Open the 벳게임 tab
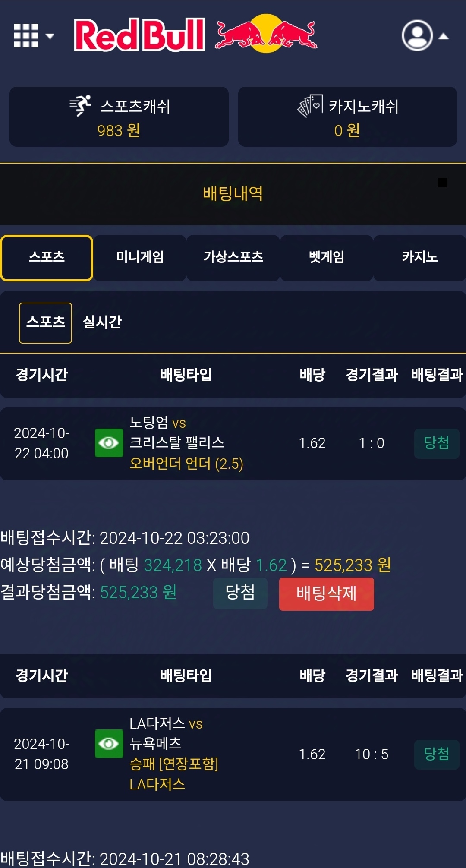This screenshot has width=466, height=868. (326, 258)
